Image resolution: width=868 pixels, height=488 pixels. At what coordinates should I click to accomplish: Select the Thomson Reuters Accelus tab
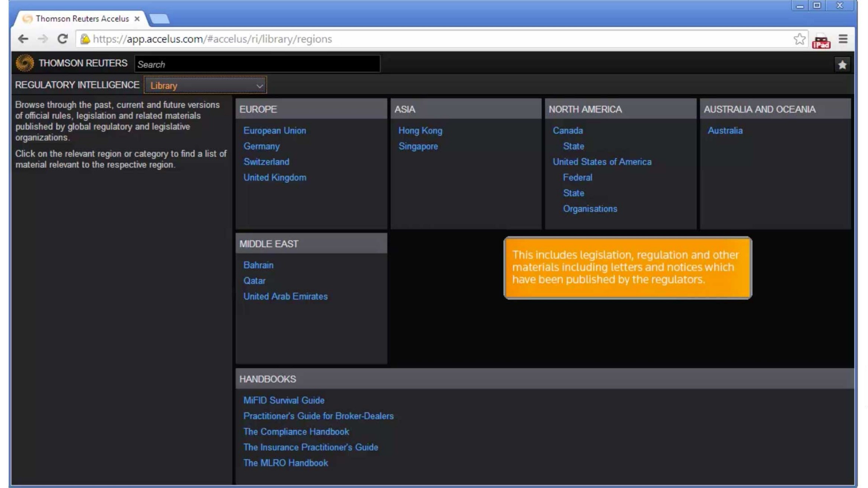(x=82, y=19)
